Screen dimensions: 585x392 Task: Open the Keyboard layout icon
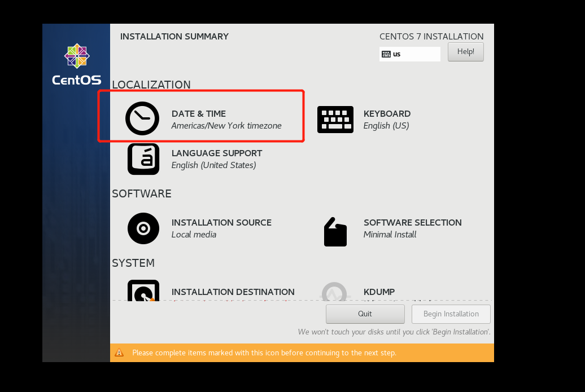pyautogui.click(x=335, y=120)
